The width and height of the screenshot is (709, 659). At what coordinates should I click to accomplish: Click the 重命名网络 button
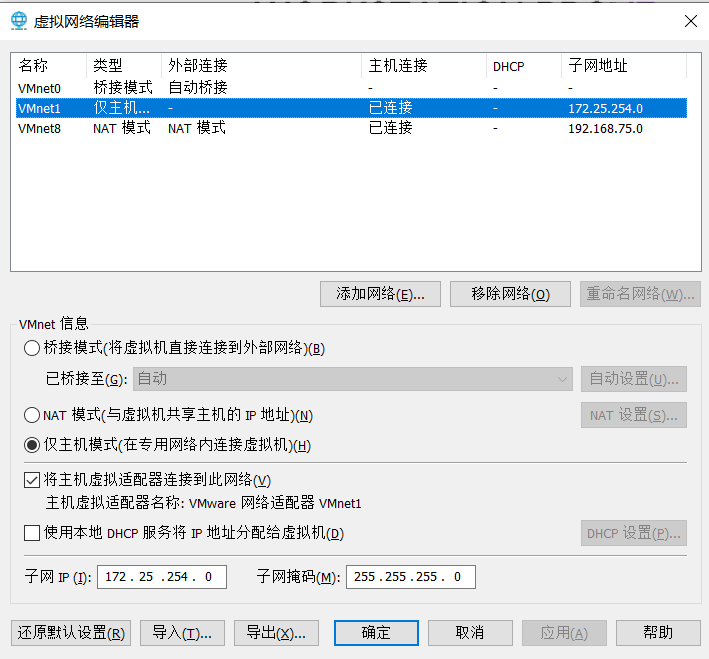640,294
